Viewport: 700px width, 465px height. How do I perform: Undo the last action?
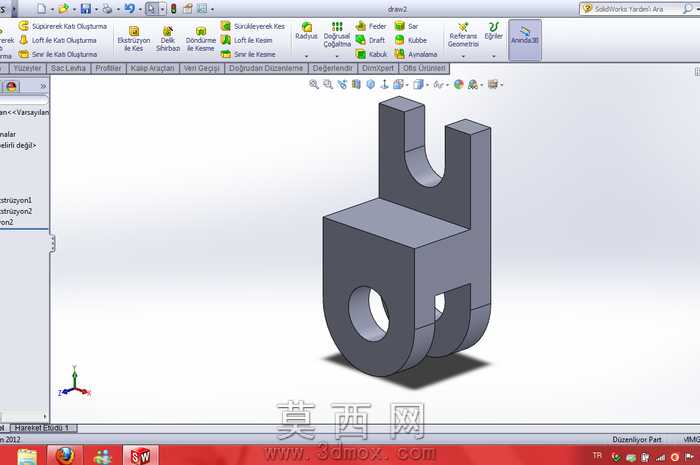[x=129, y=8]
